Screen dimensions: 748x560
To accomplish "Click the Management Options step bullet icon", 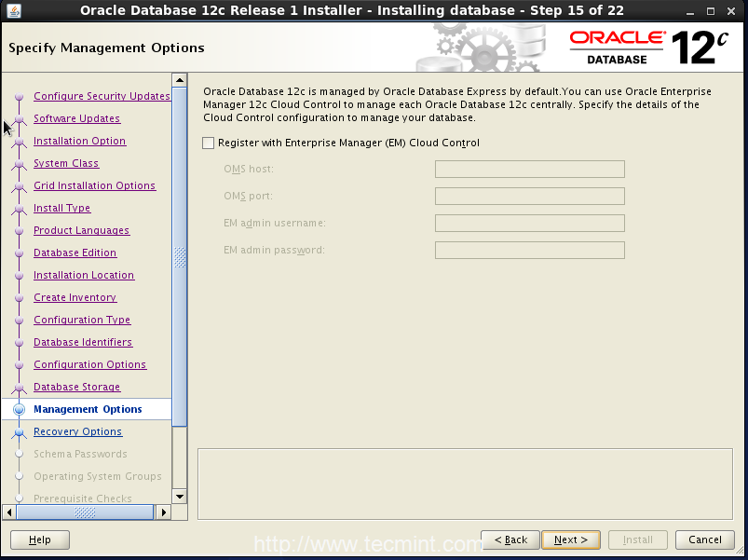I will (x=19, y=409).
